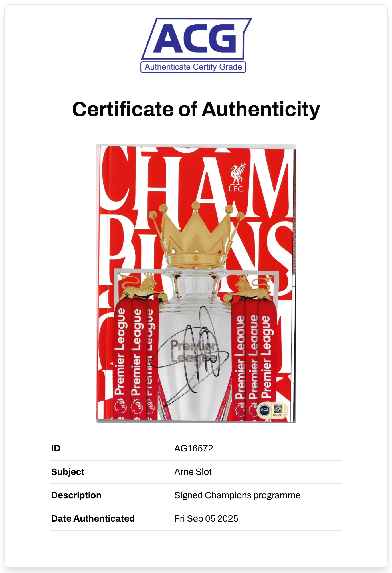The height and width of the screenshot is (573, 392).
Task: Click the Signed Champions programme description text
Action: pos(237,495)
